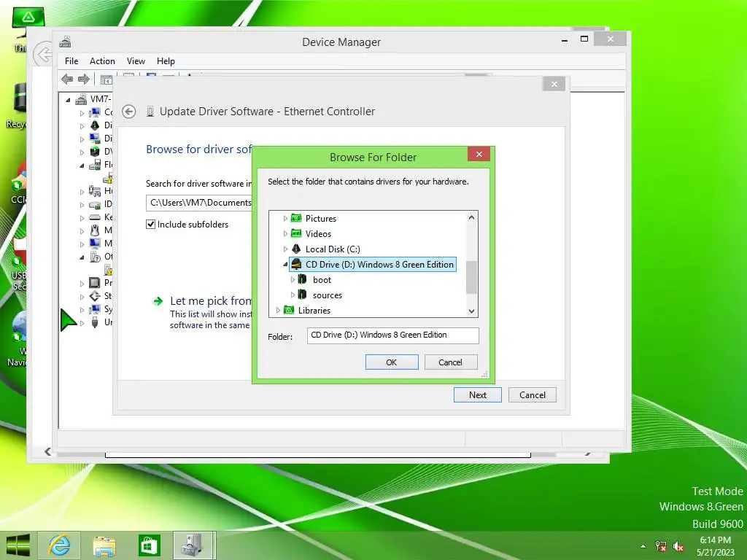Click the Device Manager title bar icon
Viewport: 747px width, 560px height.
65,42
